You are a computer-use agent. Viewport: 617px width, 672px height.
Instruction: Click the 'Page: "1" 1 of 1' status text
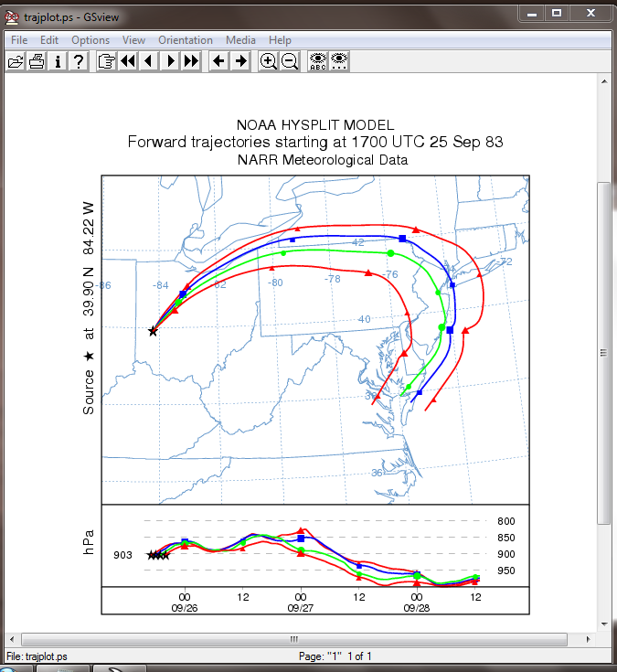point(335,656)
